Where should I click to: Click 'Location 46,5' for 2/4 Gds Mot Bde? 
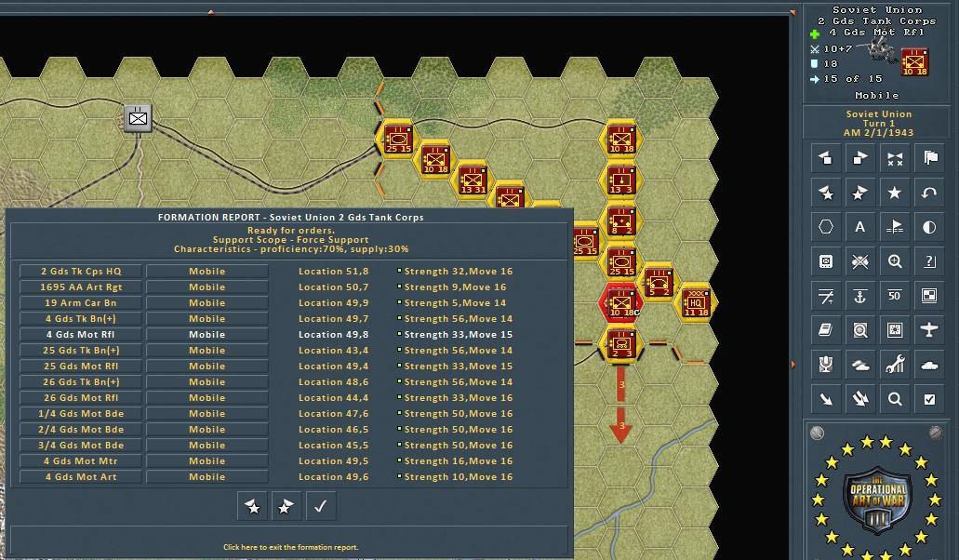pos(333,430)
